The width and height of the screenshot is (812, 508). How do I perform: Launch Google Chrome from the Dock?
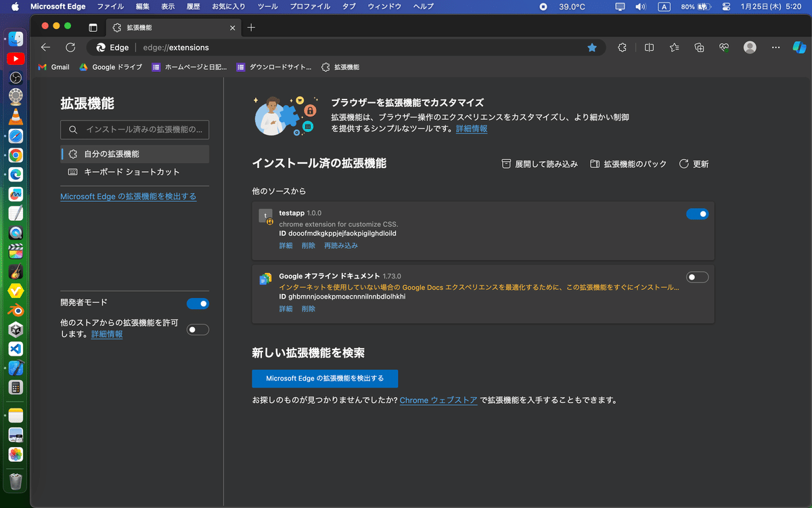[x=16, y=155]
